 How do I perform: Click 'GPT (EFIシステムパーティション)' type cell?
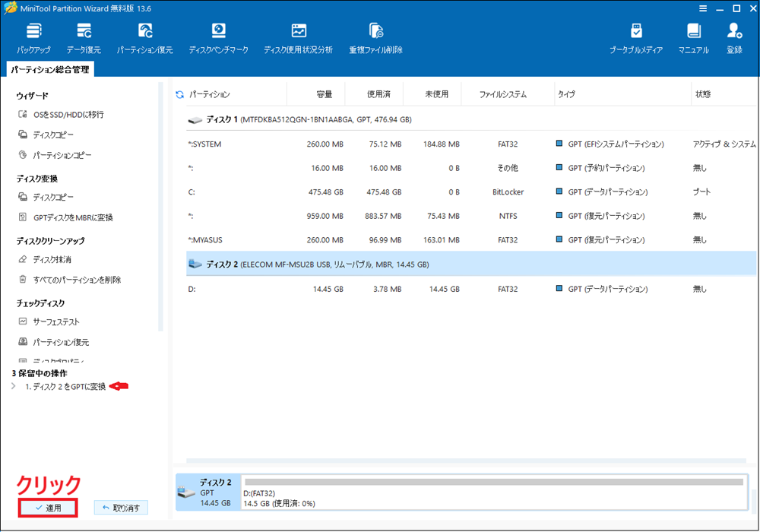coord(616,144)
